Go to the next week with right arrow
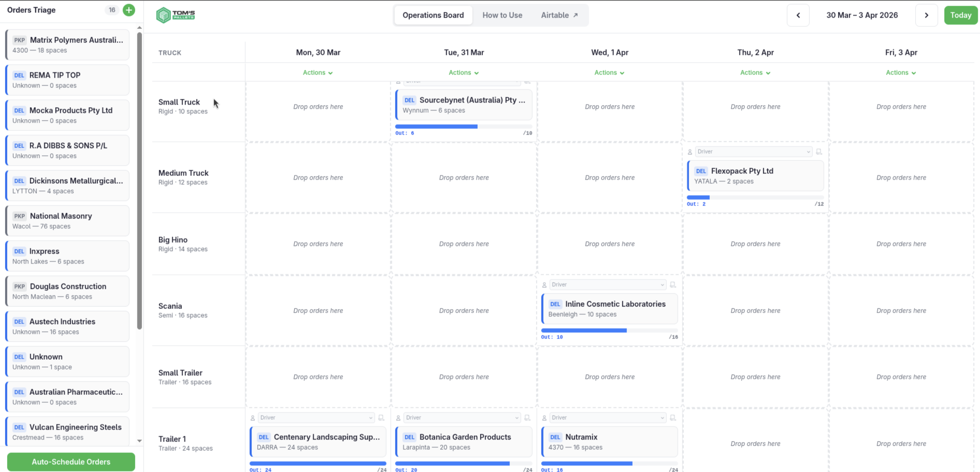 point(926,15)
